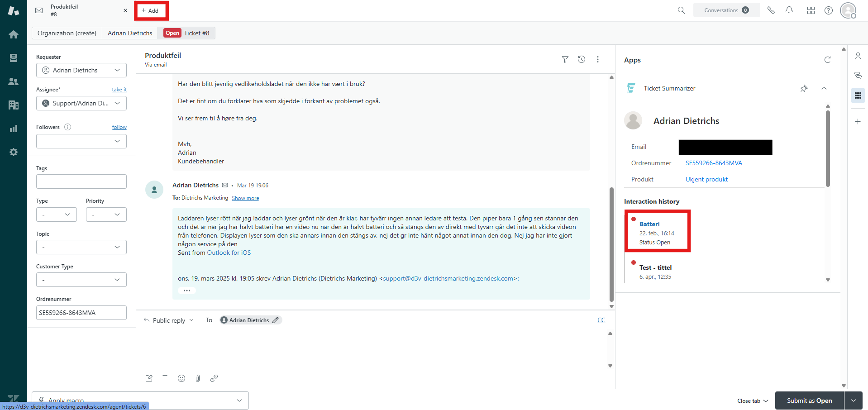Open notifications bell icon
This screenshot has width=868, height=410.
(x=789, y=10)
